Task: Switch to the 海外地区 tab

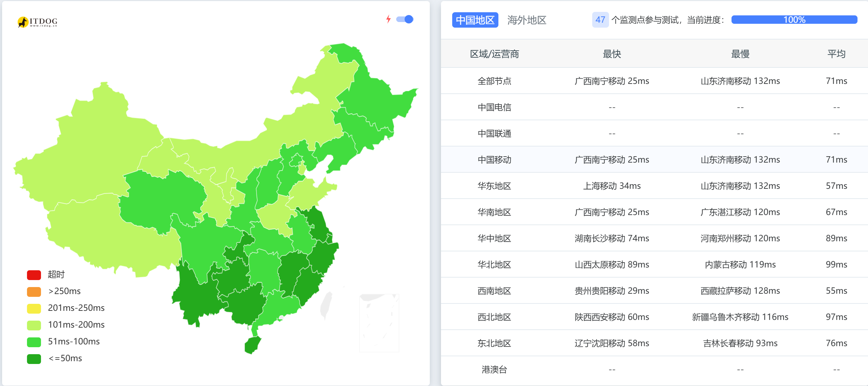Action: click(527, 20)
